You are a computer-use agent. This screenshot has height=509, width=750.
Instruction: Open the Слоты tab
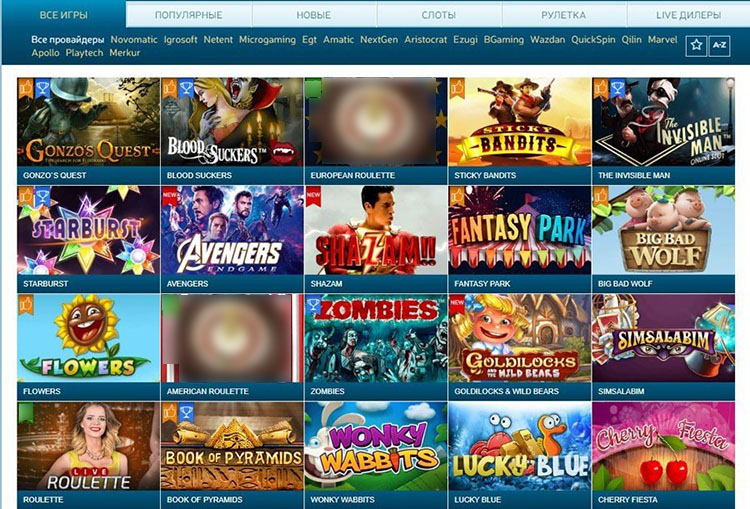[x=439, y=15]
